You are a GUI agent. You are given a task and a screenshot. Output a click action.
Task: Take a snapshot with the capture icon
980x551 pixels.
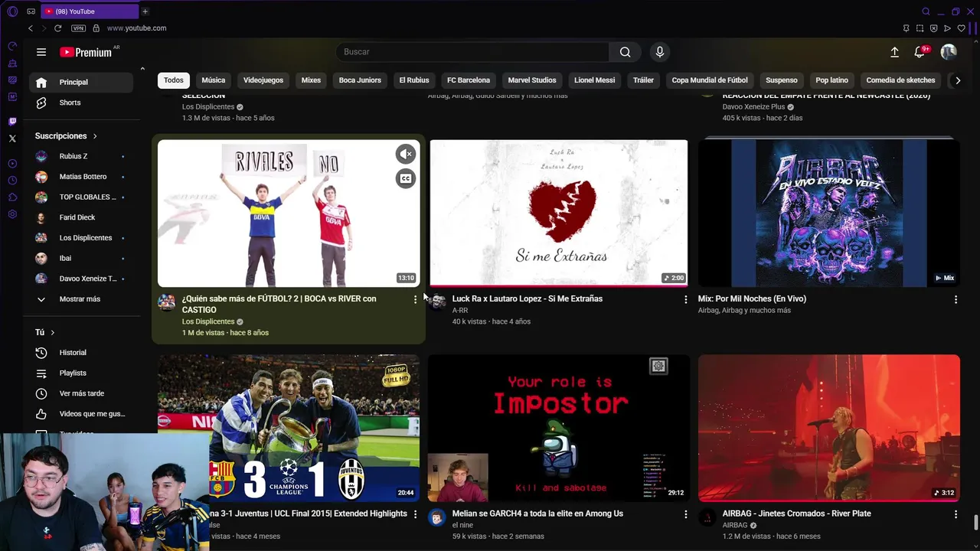click(920, 28)
